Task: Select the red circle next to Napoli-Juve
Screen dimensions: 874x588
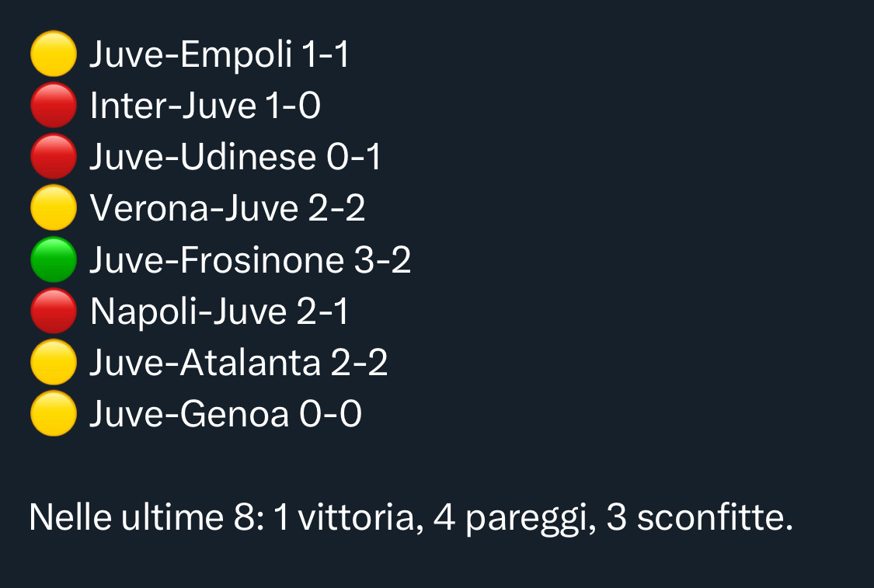Action: pyautogui.click(x=53, y=311)
